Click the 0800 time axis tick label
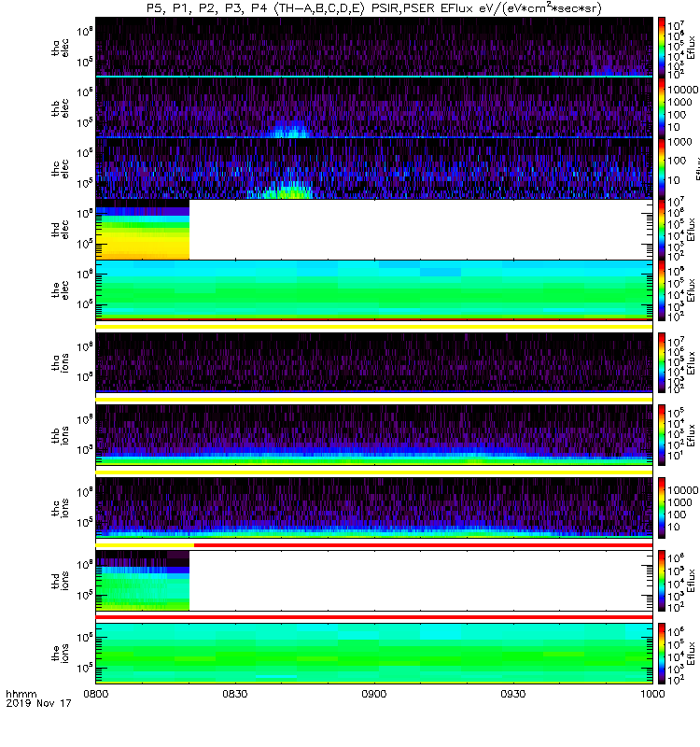The width and height of the screenshot is (700, 747). pyautogui.click(x=96, y=694)
